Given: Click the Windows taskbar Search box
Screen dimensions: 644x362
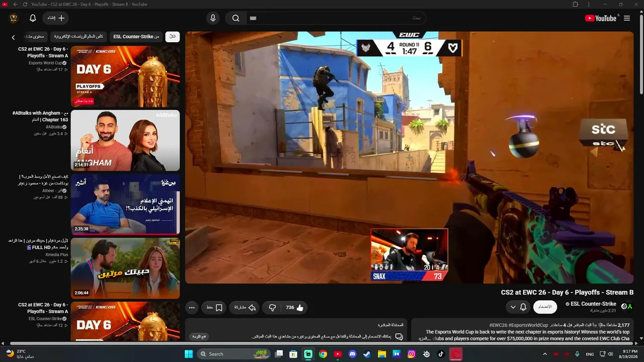Looking at the screenshot, I should click(233, 354).
